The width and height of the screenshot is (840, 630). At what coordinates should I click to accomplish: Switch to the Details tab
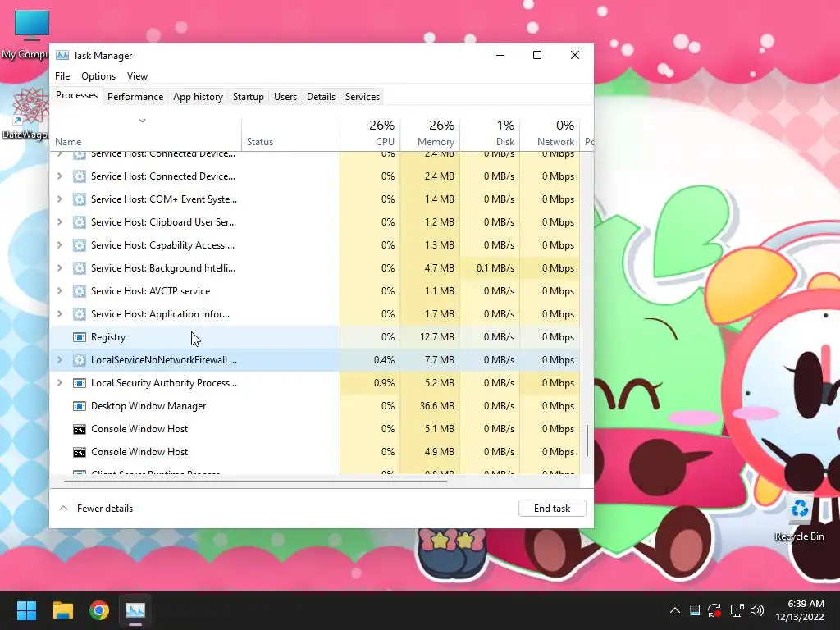click(x=321, y=97)
